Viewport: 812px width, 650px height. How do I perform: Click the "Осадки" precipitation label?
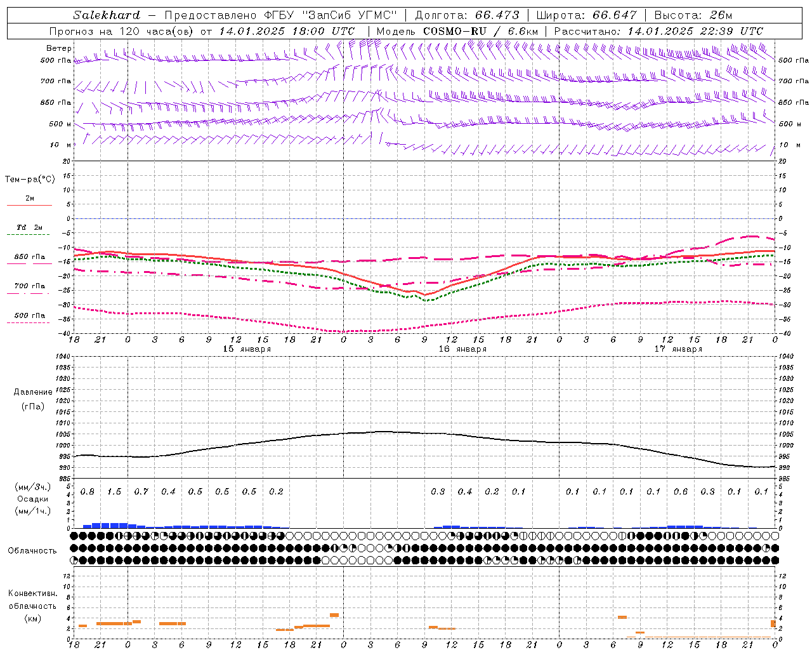pos(33,499)
